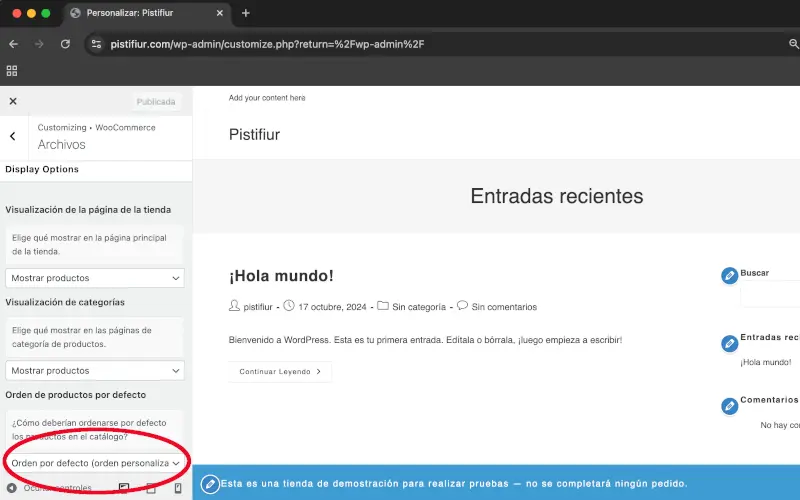Go back to the WooCommerce panel
The height and width of the screenshot is (500, 800).
click(13, 136)
